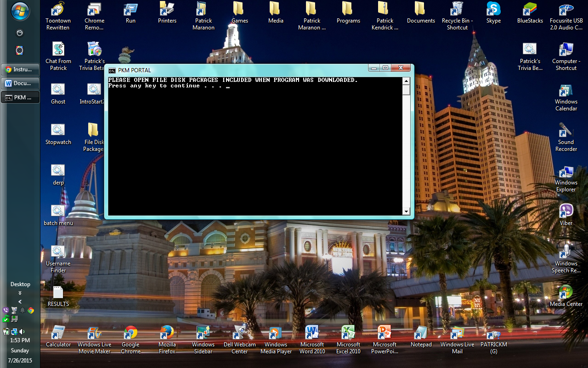The height and width of the screenshot is (368, 588).
Task: Launch the Mozilla Firefox desktop shortcut
Action: pyautogui.click(x=167, y=339)
